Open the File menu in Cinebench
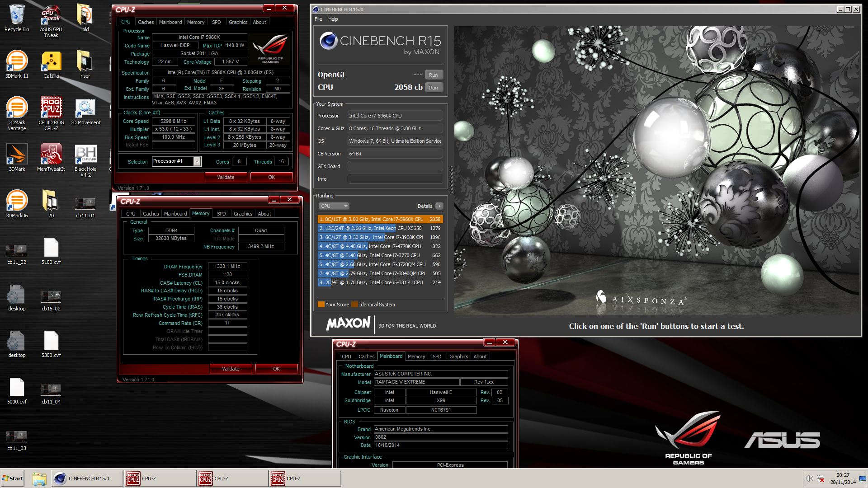 pyautogui.click(x=318, y=19)
